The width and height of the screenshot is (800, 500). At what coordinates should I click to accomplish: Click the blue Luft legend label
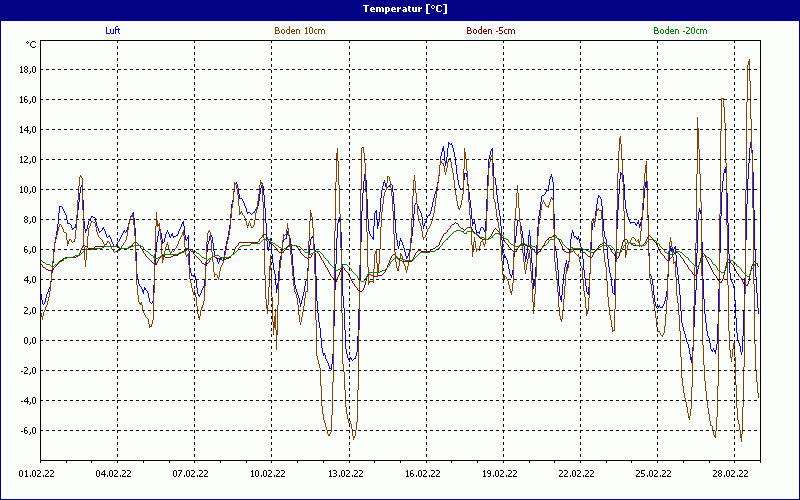click(114, 31)
